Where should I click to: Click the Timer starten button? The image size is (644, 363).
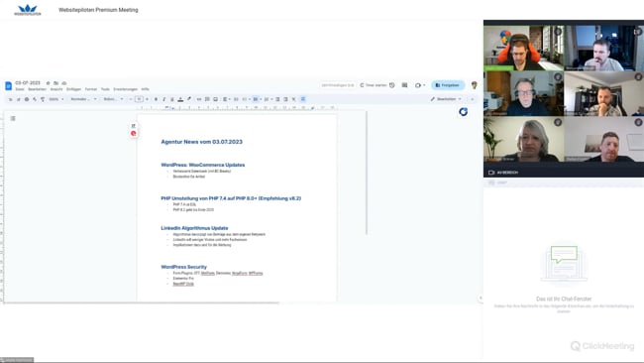point(374,85)
